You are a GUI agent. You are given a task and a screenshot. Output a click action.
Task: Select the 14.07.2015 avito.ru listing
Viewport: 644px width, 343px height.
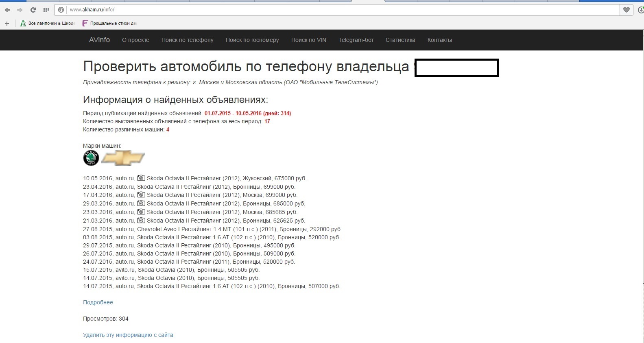pyautogui.click(x=171, y=278)
